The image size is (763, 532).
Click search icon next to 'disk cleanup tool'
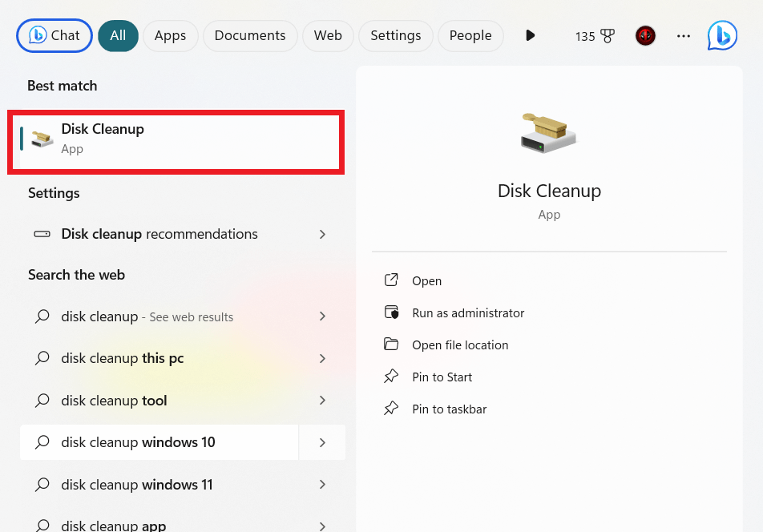42,401
